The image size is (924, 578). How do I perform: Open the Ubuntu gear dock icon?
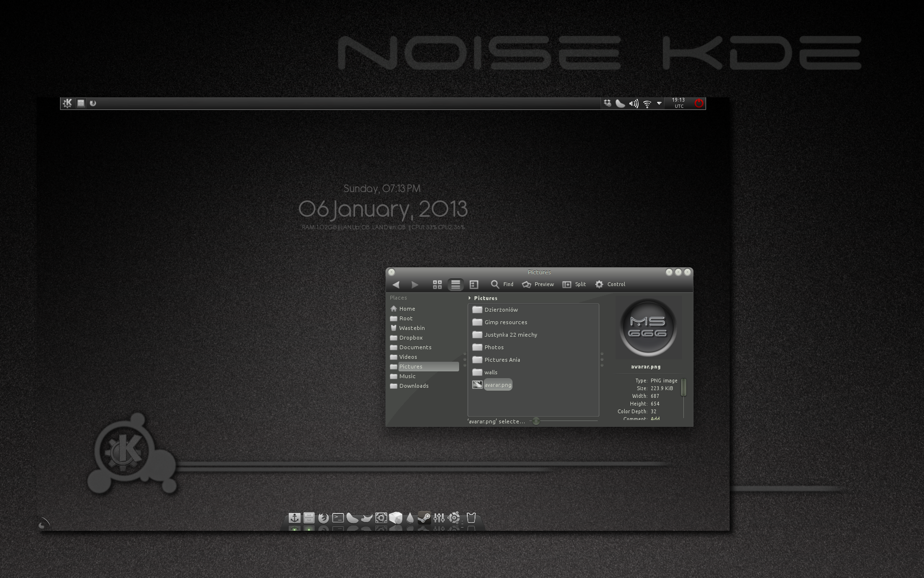pos(453,518)
